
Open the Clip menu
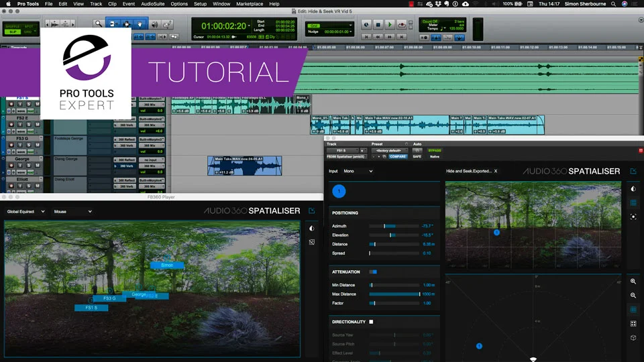click(x=112, y=4)
